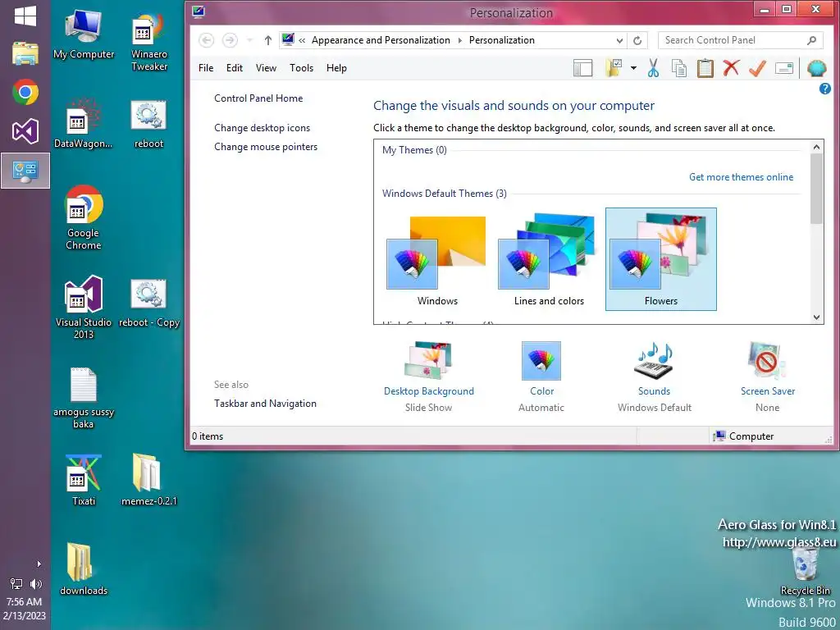
Task: Open the Tools menu
Action: 301,68
